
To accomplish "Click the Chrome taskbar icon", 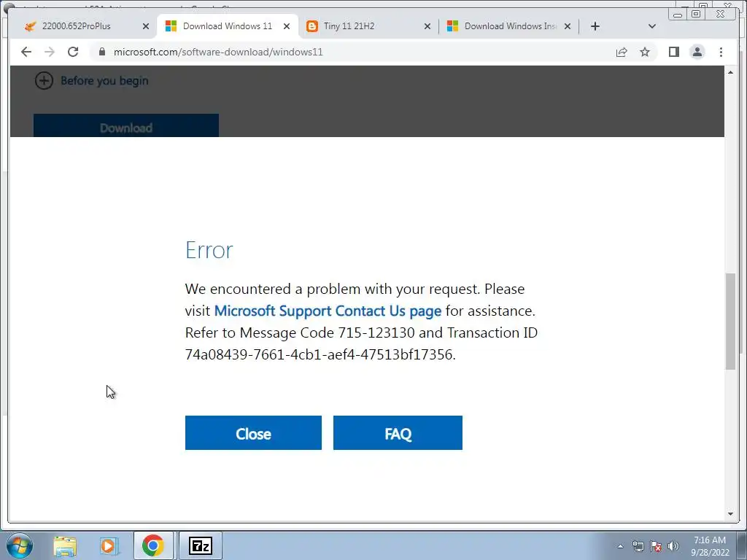I will click(153, 545).
